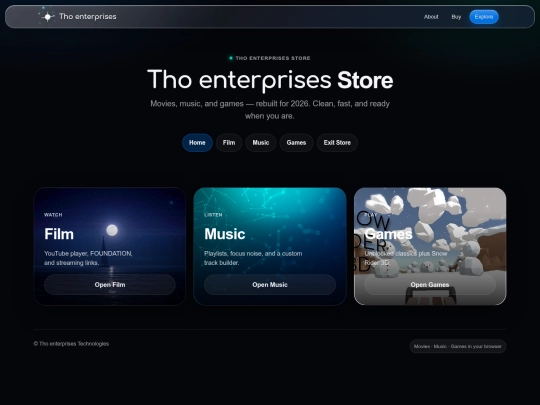Click the Open Music button

click(x=270, y=284)
